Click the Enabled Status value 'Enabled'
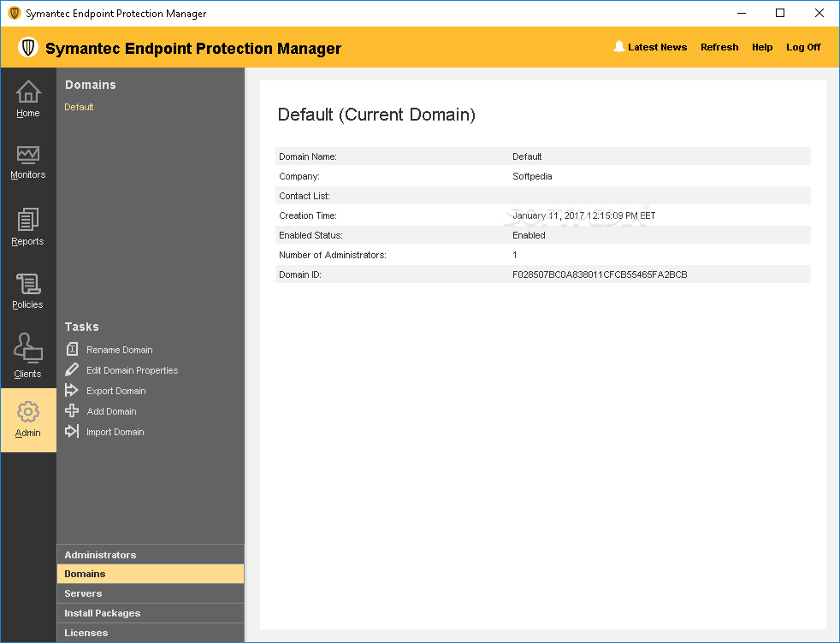The image size is (840, 643). 529,235
